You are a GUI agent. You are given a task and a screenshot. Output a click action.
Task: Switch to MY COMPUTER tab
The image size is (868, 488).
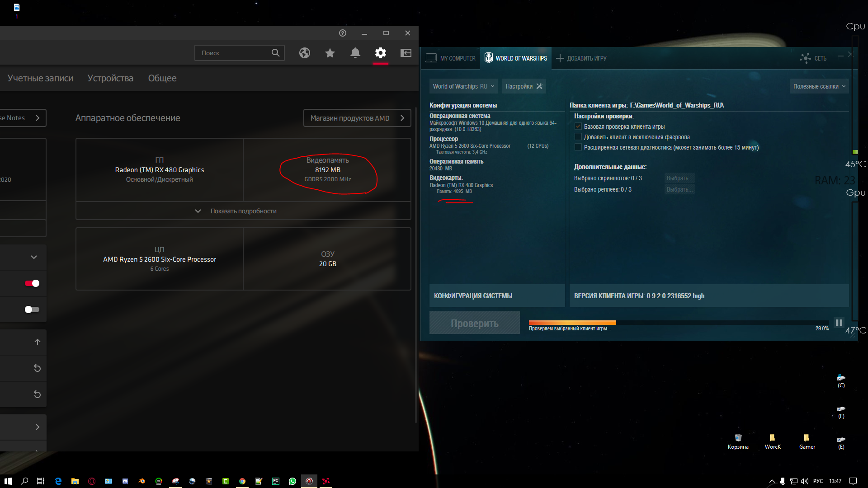(x=450, y=58)
